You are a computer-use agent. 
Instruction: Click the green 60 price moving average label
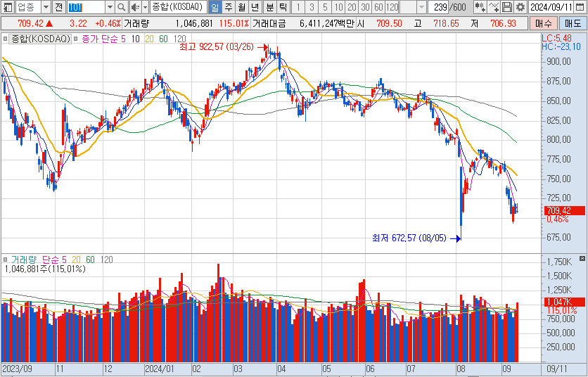pyautogui.click(x=163, y=39)
